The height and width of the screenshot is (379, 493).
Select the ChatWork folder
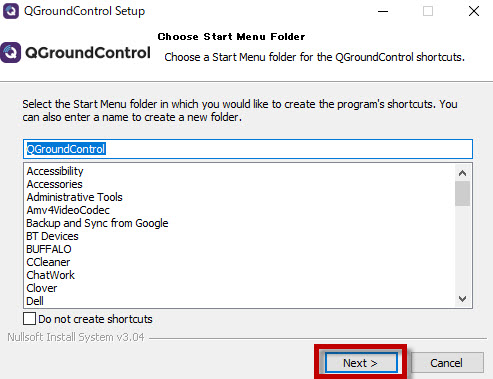coord(51,275)
